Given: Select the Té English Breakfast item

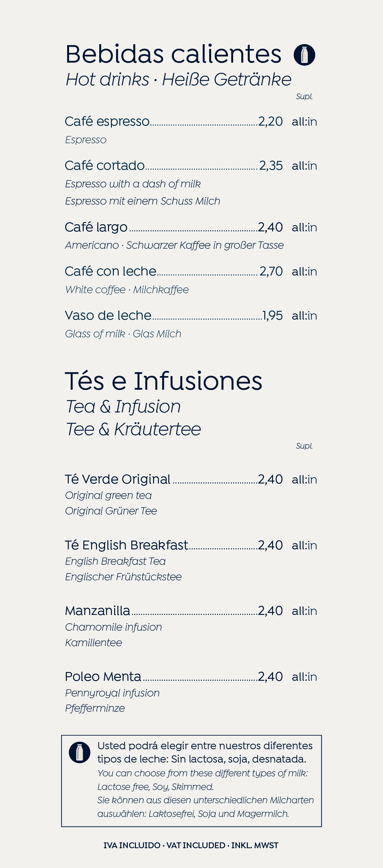Looking at the screenshot, I should (x=126, y=545).
